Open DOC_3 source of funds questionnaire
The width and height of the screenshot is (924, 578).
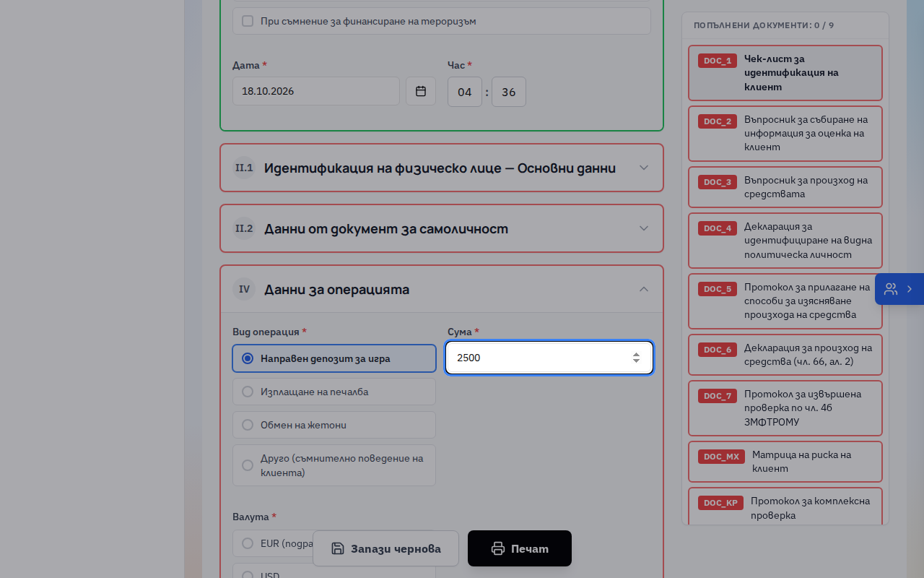click(x=785, y=187)
